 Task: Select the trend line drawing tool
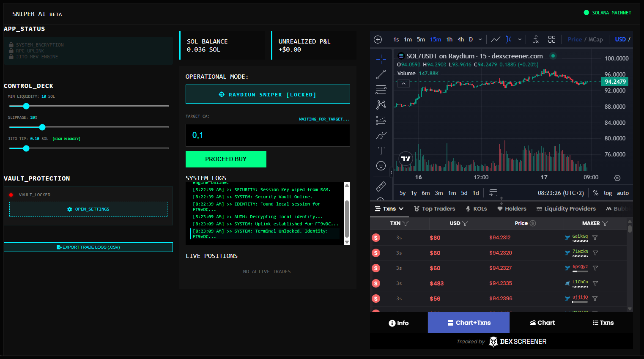(x=381, y=74)
